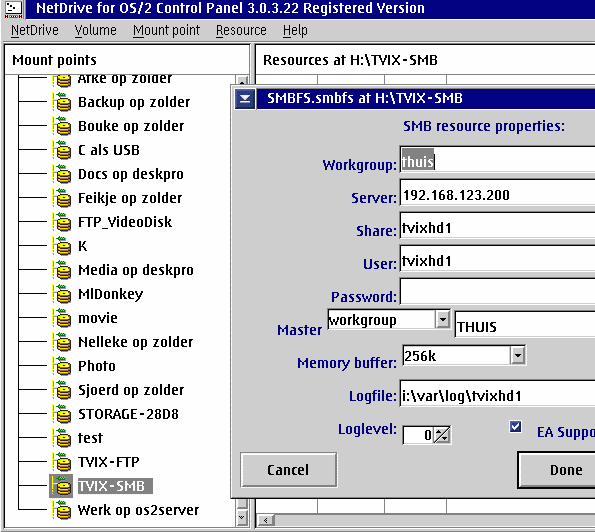Image resolution: width=595 pixels, height=532 pixels.
Task: Select the movie mount point
Action: click(x=98, y=318)
